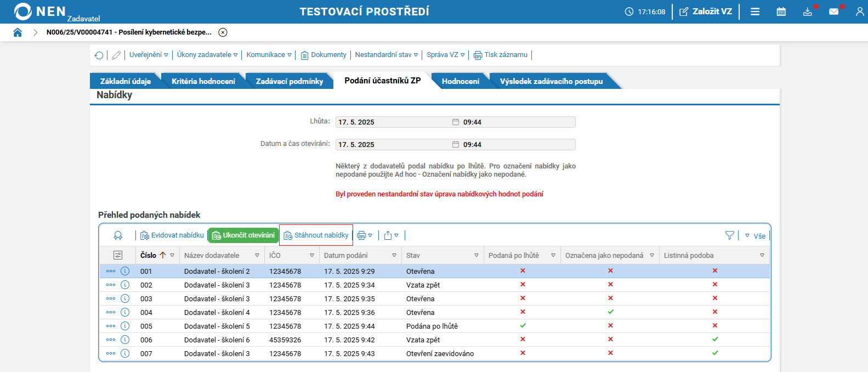The image size is (868, 372).
Task: Open the table export dropdown icon
Action: (391, 235)
